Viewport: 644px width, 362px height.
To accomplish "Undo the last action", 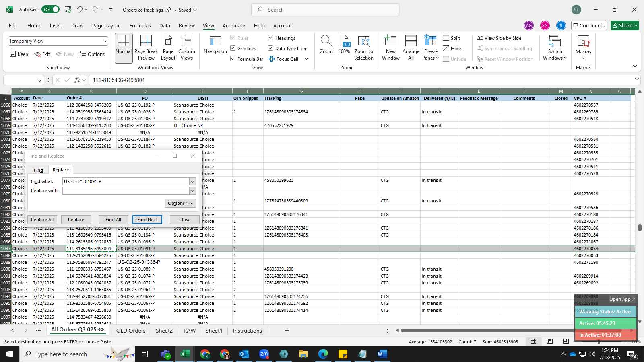I will coord(80,10).
